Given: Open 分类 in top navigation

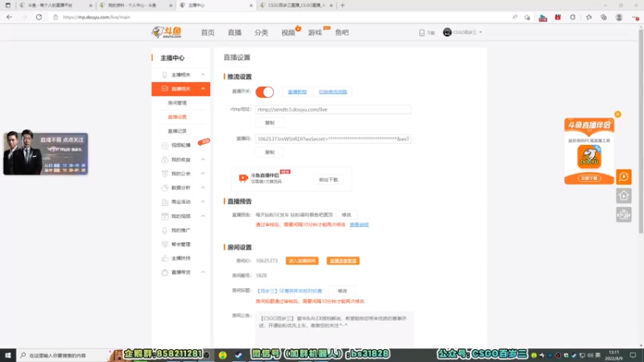Looking at the screenshot, I should pyautogui.click(x=261, y=32).
